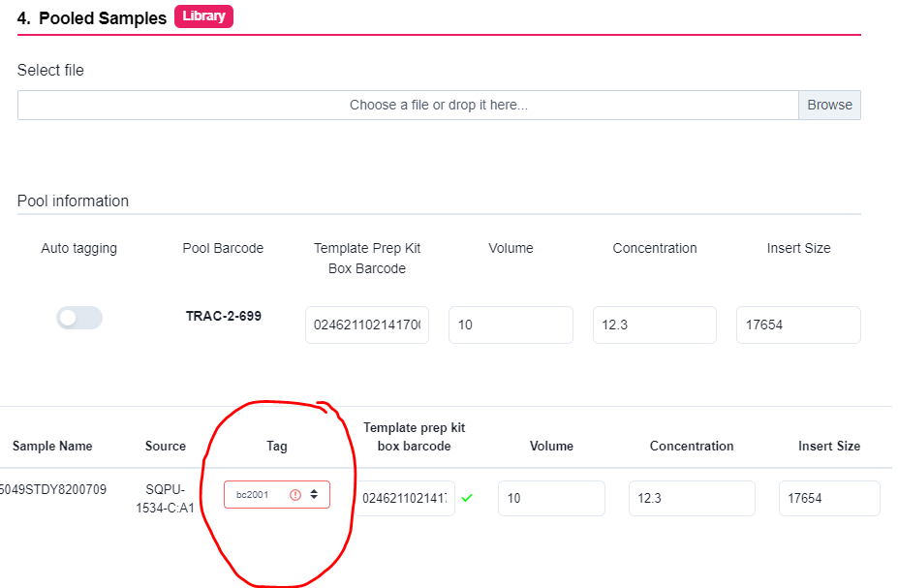Click the red error icon in Tag field
898x588 pixels.
[x=294, y=495]
